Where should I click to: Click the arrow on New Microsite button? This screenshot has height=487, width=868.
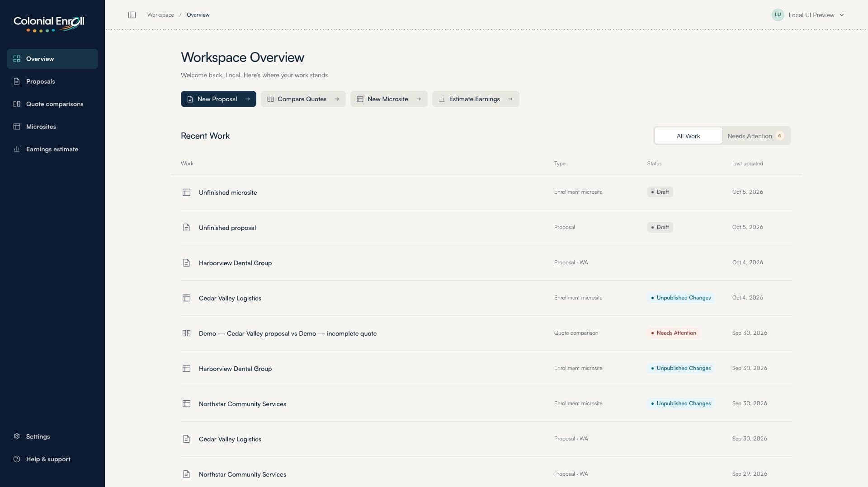coord(419,99)
